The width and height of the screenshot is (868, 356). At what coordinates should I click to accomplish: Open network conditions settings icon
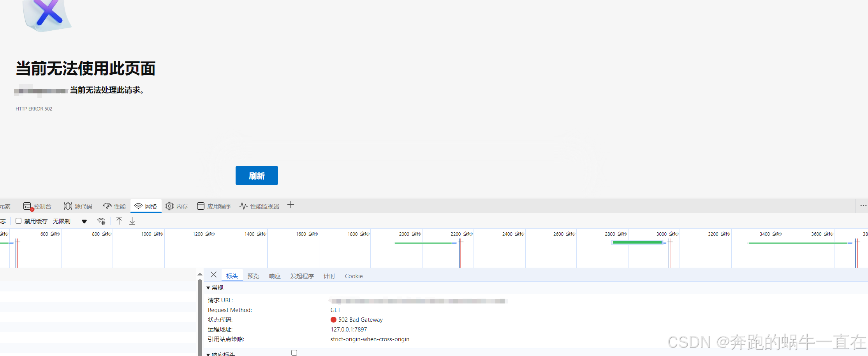101,221
